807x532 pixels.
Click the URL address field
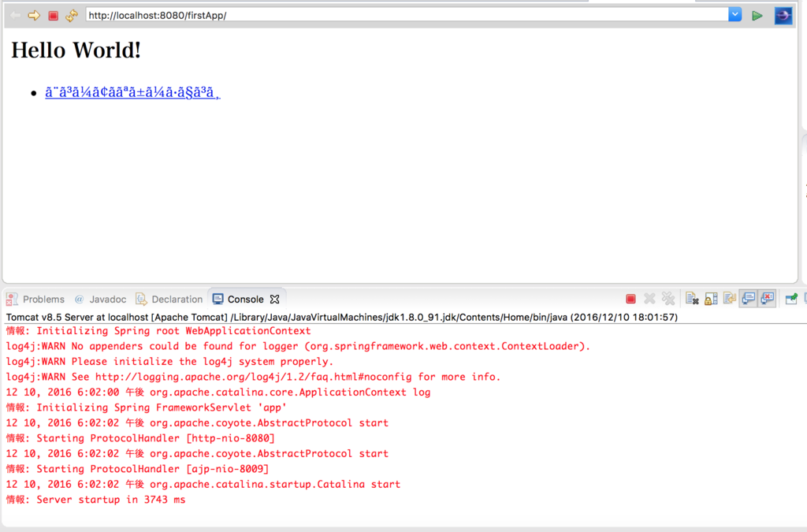(407, 15)
